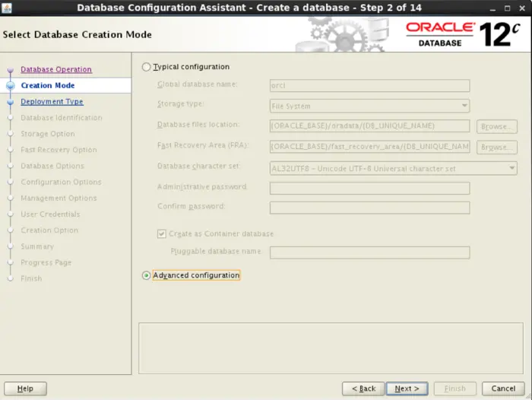Screen dimensions: 532x400
Task: Browse for Fast Recovery Area
Action: pos(497,148)
